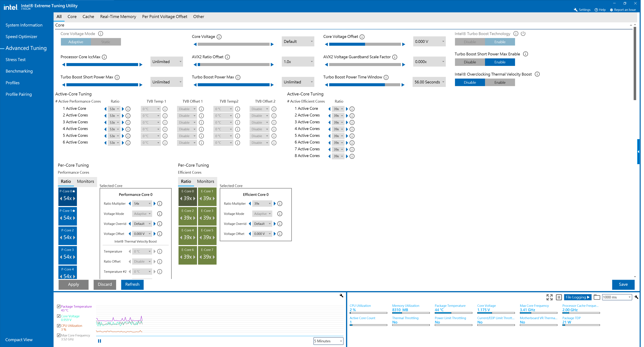Open monitor graph wrench settings icon
Screen dimensions: 644x347
point(341,296)
